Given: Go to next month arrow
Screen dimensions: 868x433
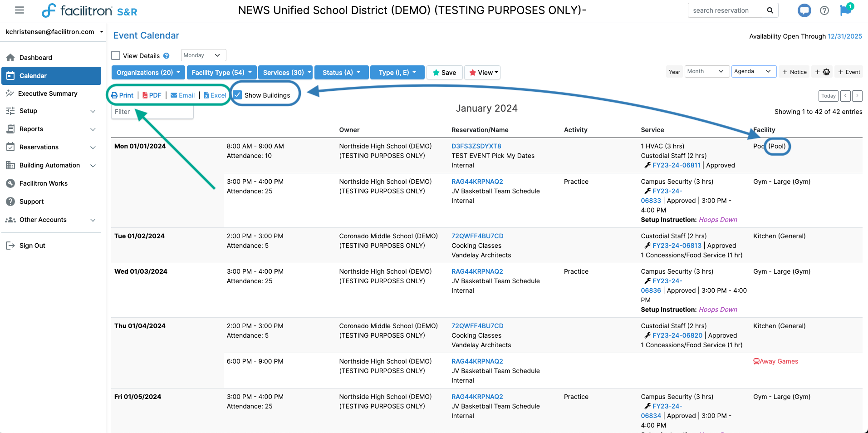Looking at the screenshot, I should click(x=857, y=96).
